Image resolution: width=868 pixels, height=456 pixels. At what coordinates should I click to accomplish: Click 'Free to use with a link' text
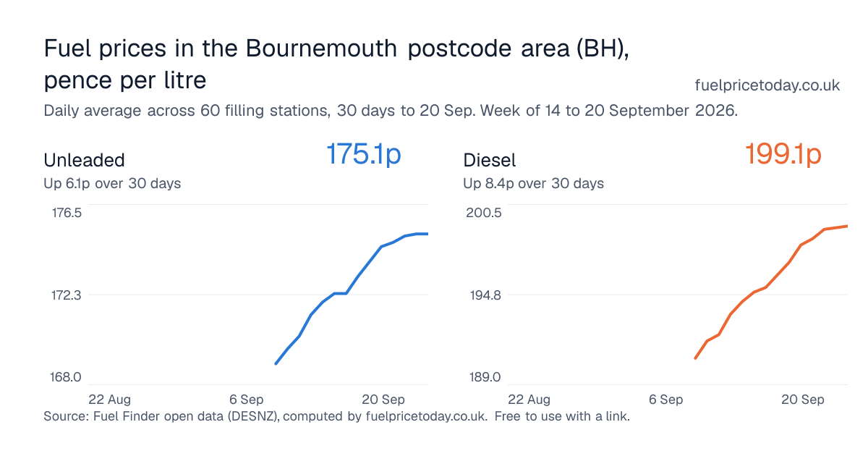click(563, 417)
